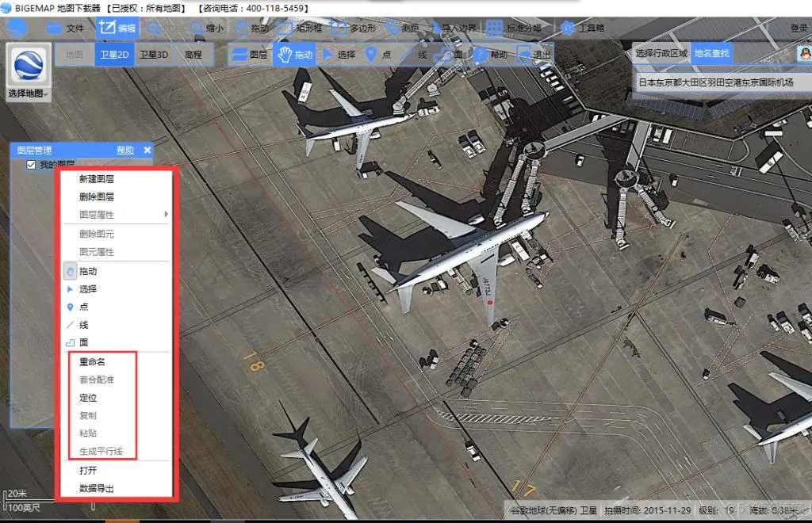The height and width of the screenshot is (523, 812).
Task: Open the 帮助 link in 图层管理 panel
Action: pyautogui.click(x=124, y=150)
